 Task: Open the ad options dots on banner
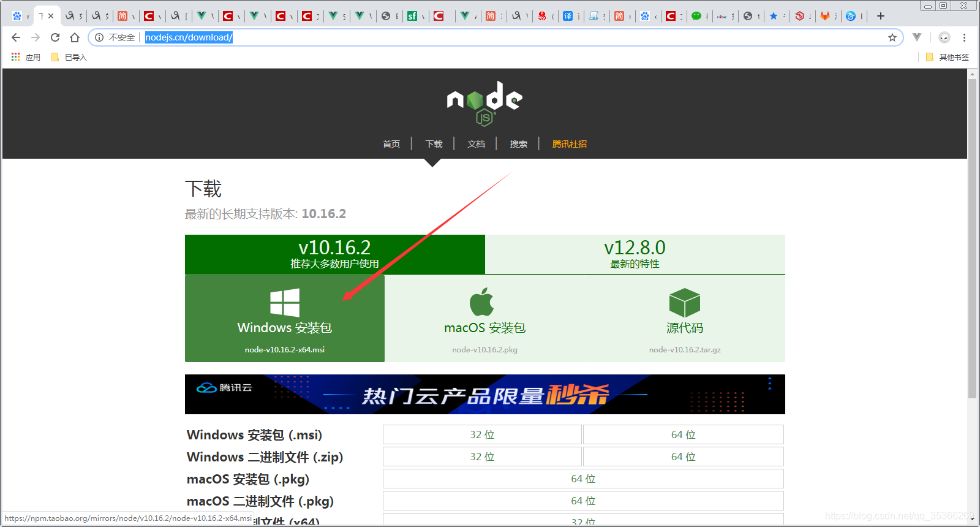pos(770,384)
